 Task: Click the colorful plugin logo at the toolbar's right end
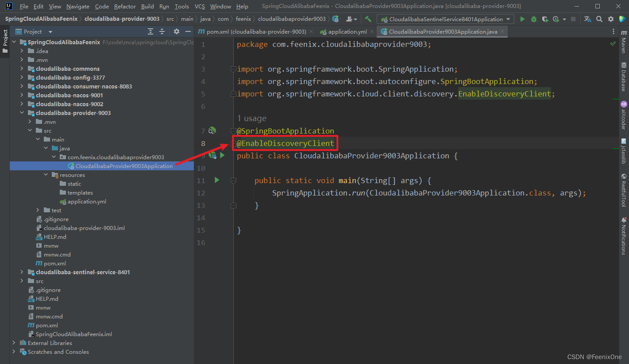[x=622, y=19]
